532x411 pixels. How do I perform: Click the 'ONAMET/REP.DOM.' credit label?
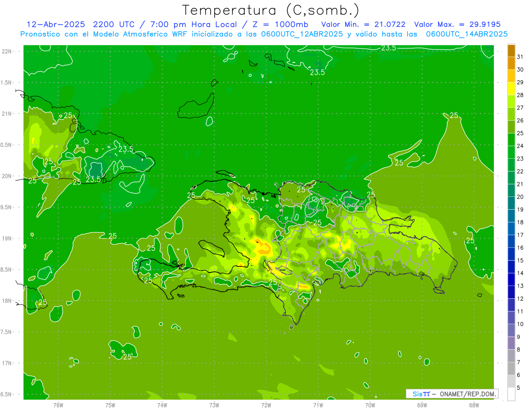pos(469,394)
